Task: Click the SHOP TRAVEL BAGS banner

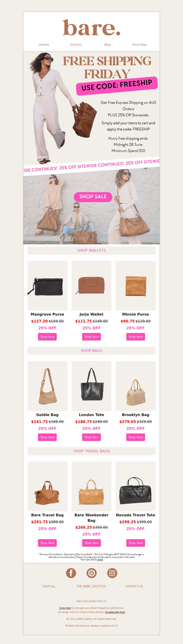Action: (x=91, y=451)
